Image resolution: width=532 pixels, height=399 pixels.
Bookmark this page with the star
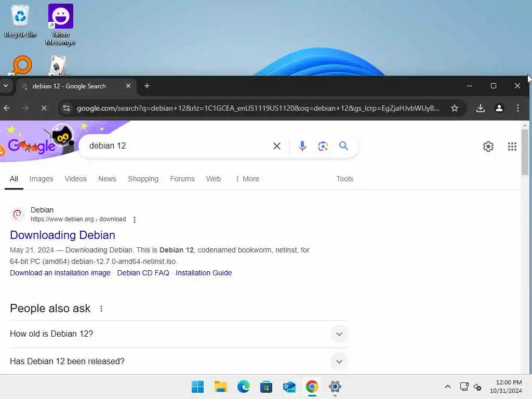point(455,108)
